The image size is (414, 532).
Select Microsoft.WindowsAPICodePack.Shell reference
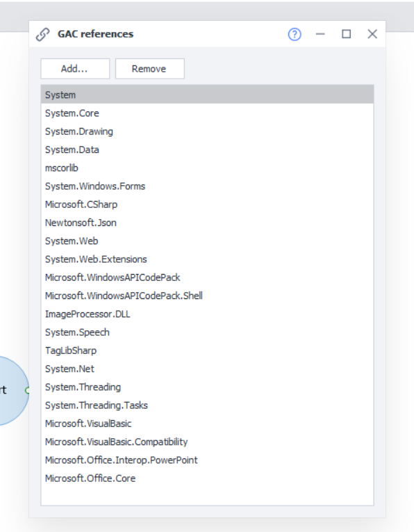(207, 296)
